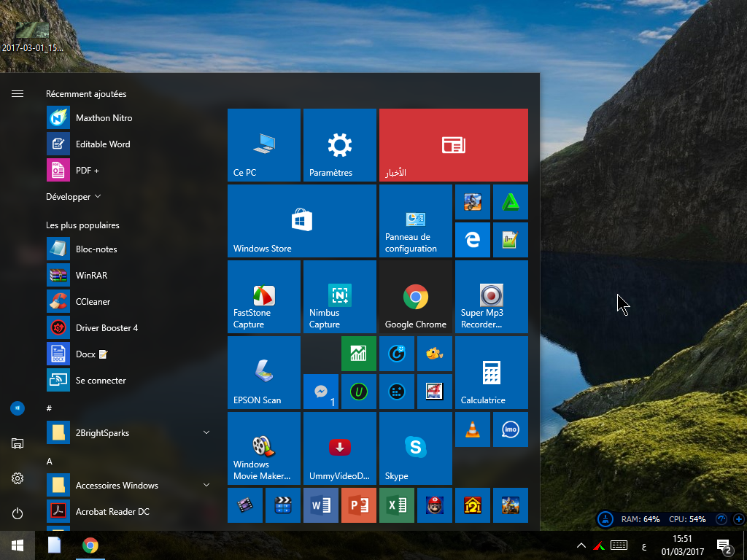Click the Windows Start button
The height and width of the screenshot is (560, 747).
[x=18, y=545]
